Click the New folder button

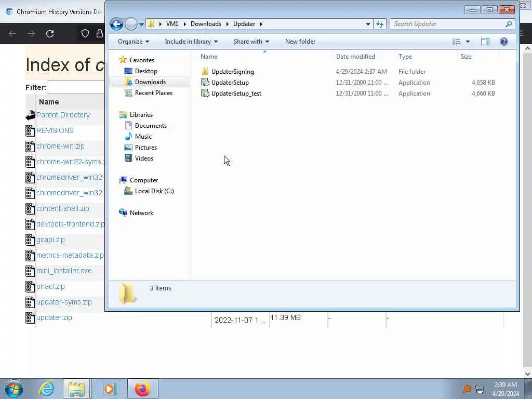tap(300, 42)
